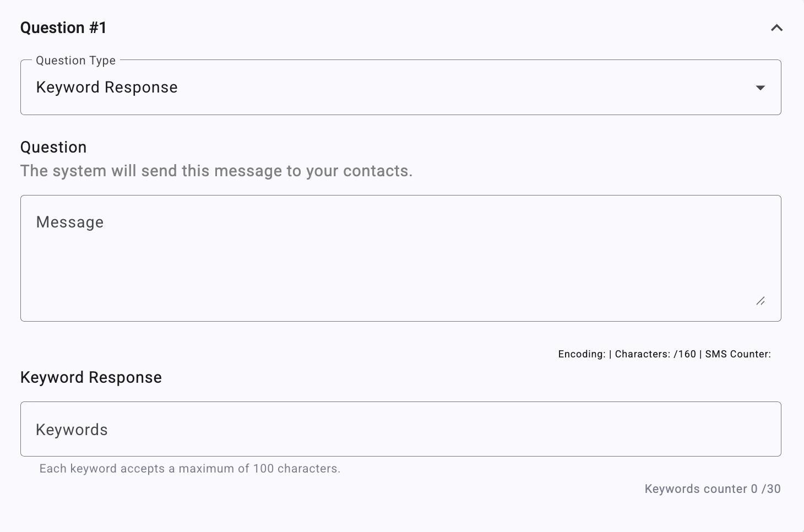Click the lower empty area of Message box
This screenshot has width=804, height=532.
[x=385, y=286]
